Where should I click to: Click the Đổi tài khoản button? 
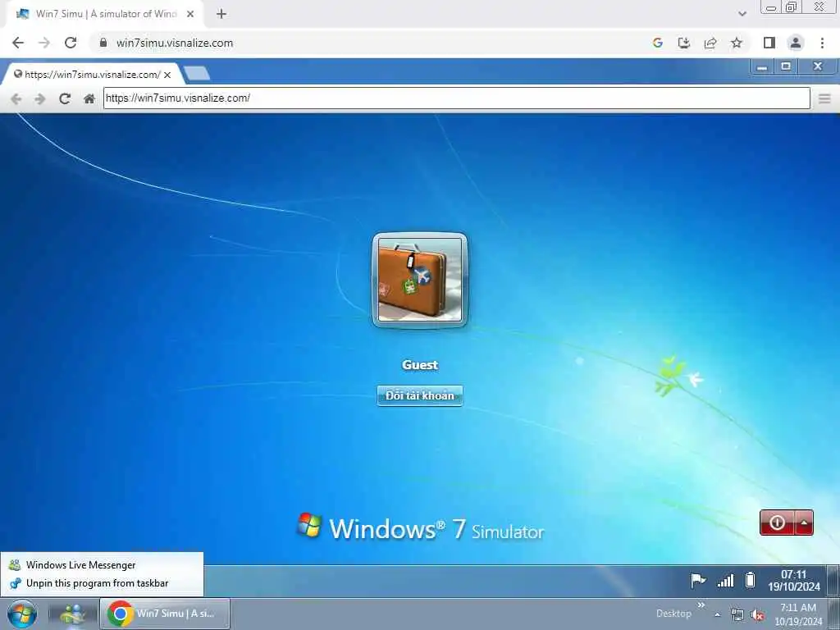pyautogui.click(x=420, y=395)
